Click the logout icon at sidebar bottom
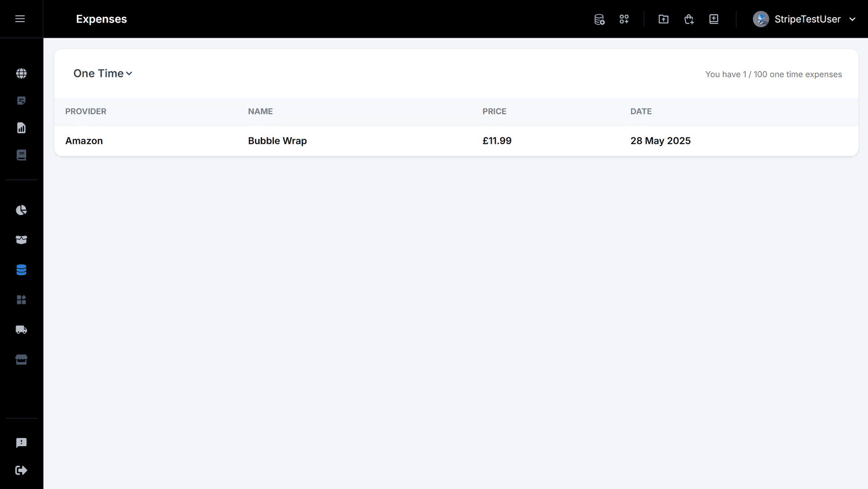Screen dimensions: 868x489 tap(21, 470)
